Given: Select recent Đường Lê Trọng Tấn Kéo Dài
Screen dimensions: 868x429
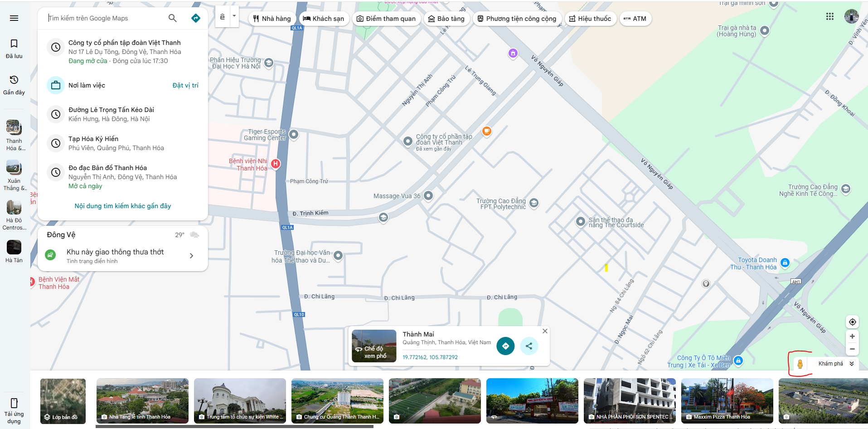Looking at the screenshot, I should click(x=123, y=114).
